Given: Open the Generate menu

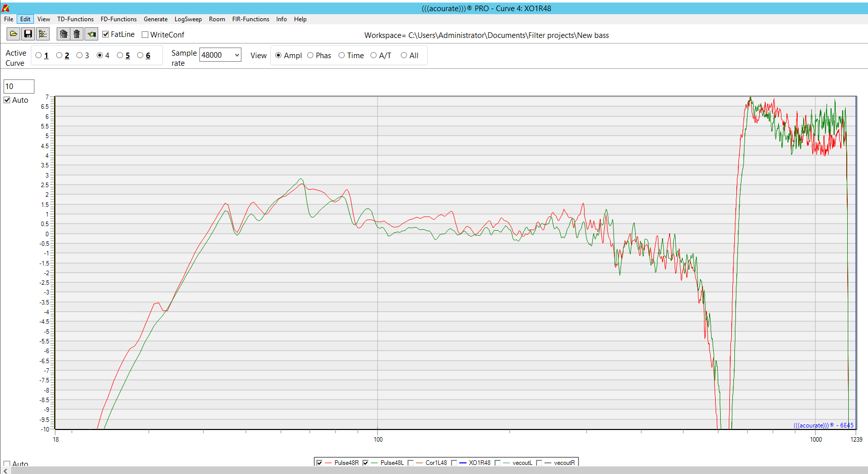Looking at the screenshot, I should click(155, 19).
